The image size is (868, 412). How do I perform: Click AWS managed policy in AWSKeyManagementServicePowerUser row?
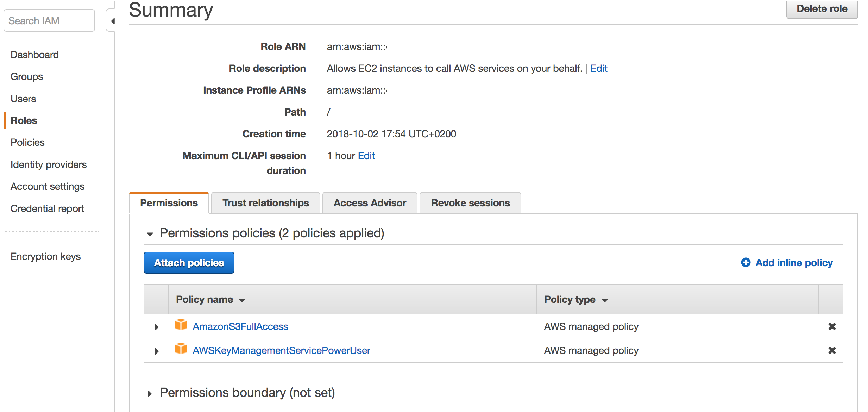[591, 350]
